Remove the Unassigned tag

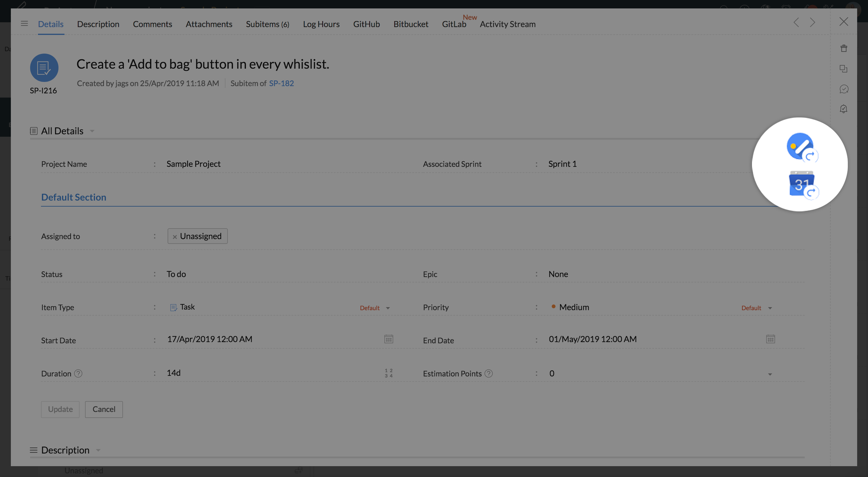[x=175, y=237]
